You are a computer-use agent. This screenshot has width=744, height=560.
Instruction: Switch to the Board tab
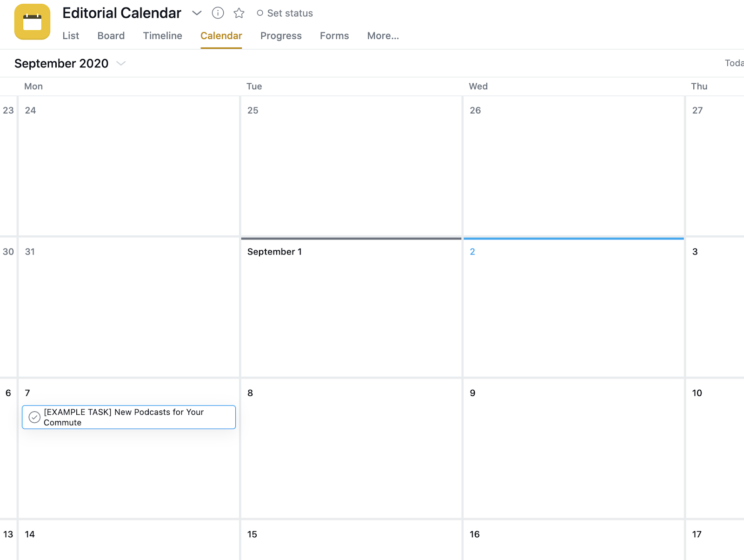click(x=111, y=36)
